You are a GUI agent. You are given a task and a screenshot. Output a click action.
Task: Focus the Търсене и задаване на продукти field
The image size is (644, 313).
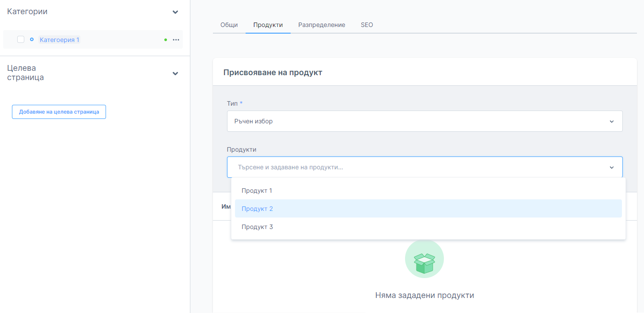pos(415,168)
